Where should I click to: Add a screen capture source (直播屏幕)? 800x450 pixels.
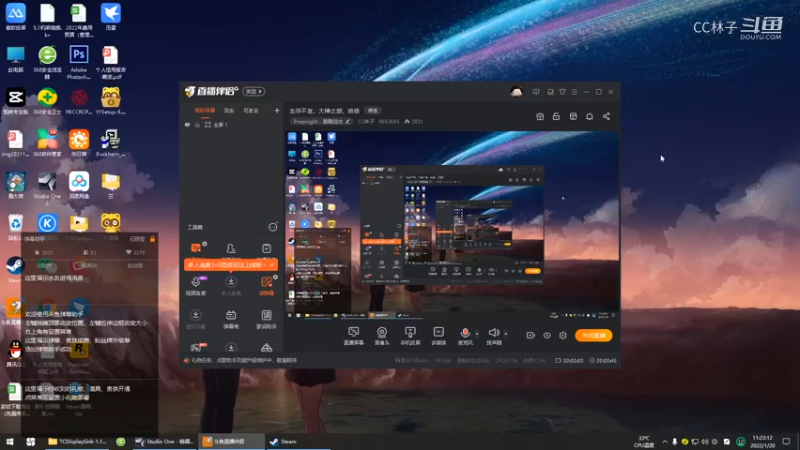click(x=353, y=336)
